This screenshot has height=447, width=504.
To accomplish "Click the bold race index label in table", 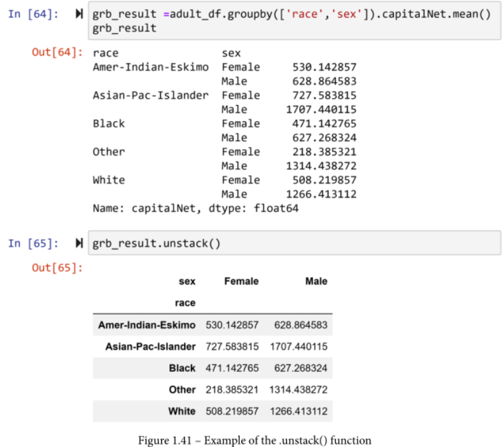I will (185, 303).
